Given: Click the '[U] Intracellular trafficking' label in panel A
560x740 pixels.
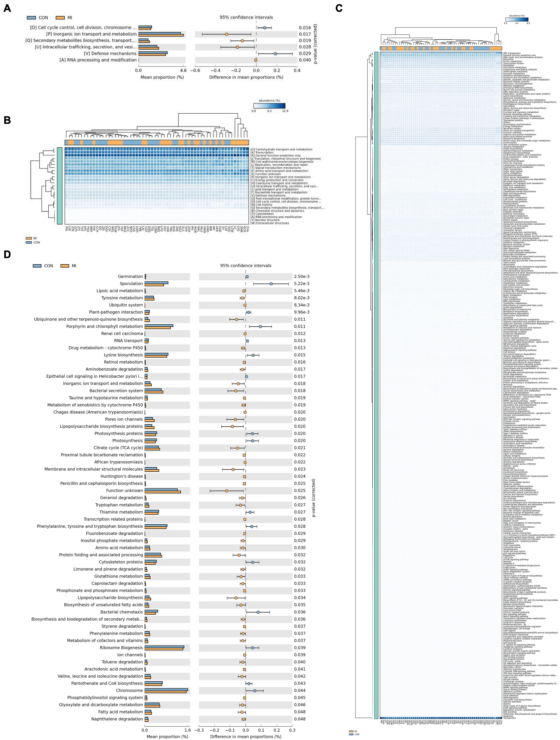Looking at the screenshot, I should coord(86,47).
